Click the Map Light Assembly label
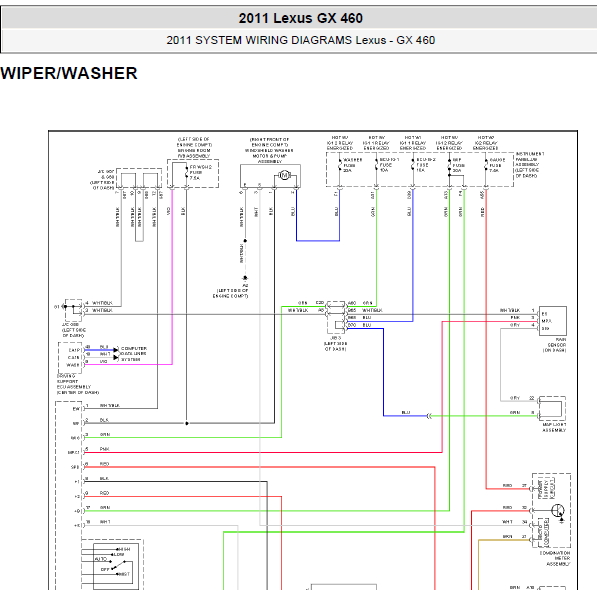This screenshot has height=590, width=597. [554, 427]
